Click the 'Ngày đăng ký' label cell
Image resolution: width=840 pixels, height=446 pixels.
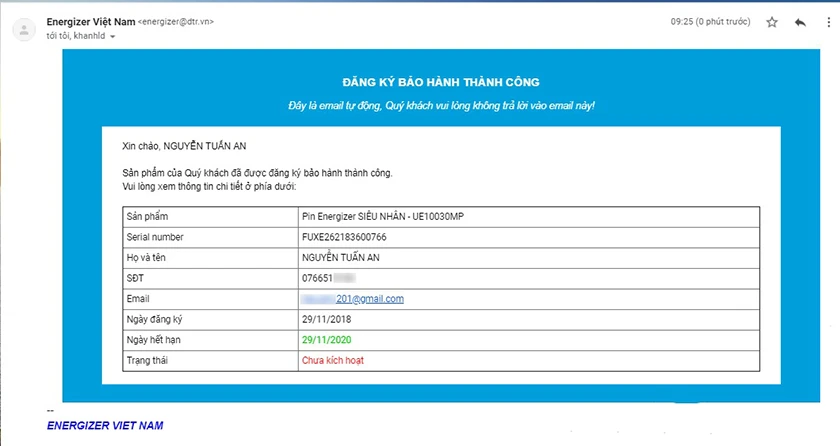211,320
